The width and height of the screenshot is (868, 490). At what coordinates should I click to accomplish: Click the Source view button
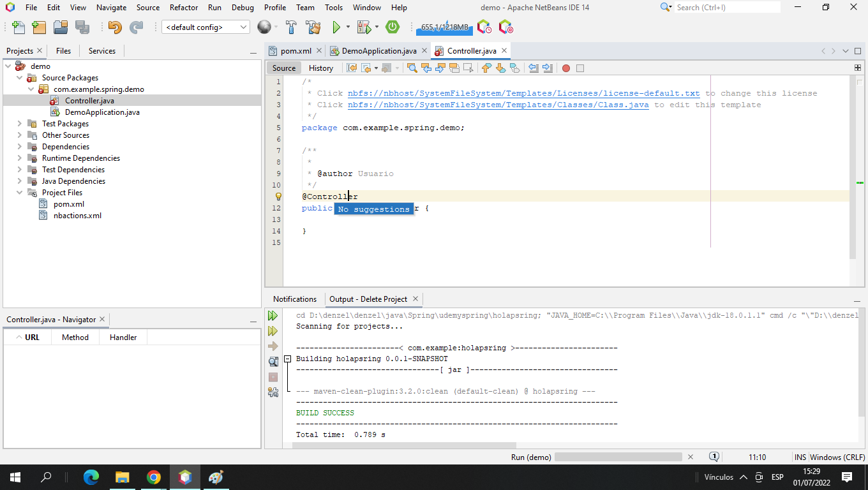[x=284, y=68]
